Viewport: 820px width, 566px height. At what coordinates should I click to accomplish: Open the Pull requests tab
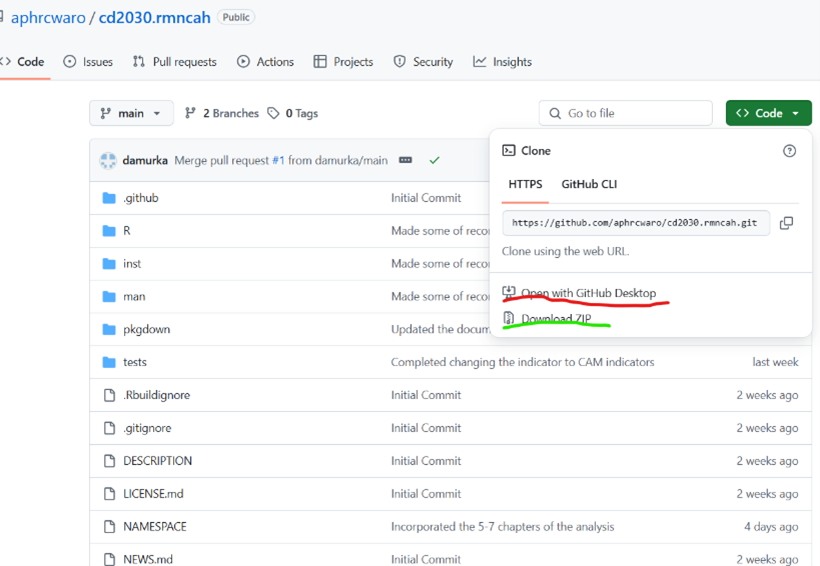pyautogui.click(x=175, y=62)
